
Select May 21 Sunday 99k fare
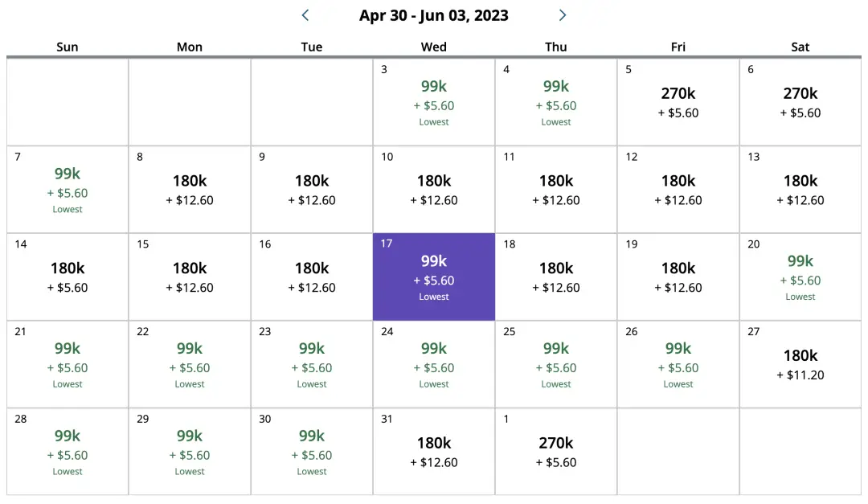coord(68,364)
